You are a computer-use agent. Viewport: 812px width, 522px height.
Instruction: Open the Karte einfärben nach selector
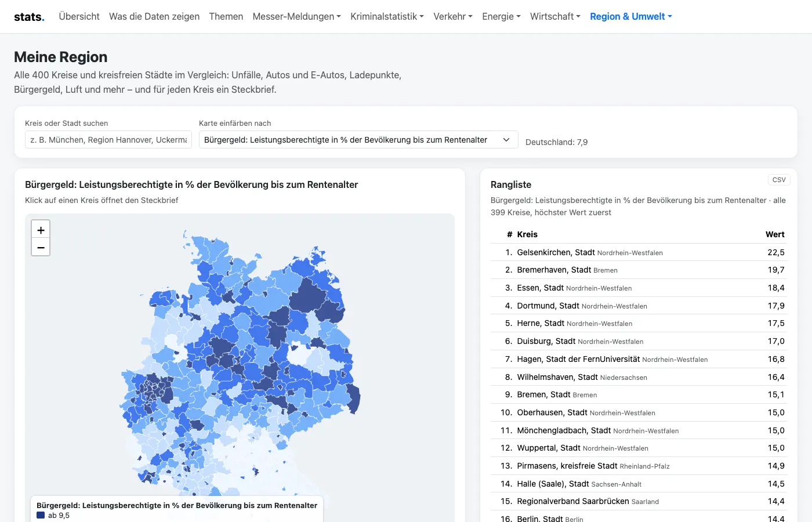358,140
